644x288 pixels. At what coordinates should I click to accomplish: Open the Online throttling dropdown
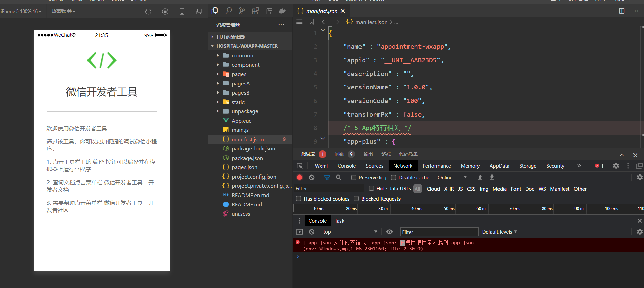452,177
